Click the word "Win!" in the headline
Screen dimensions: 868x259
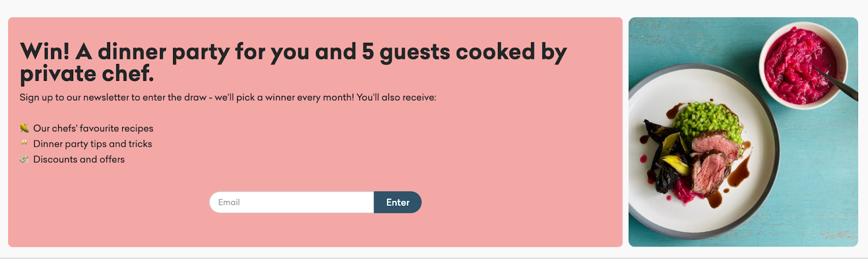pos(44,52)
